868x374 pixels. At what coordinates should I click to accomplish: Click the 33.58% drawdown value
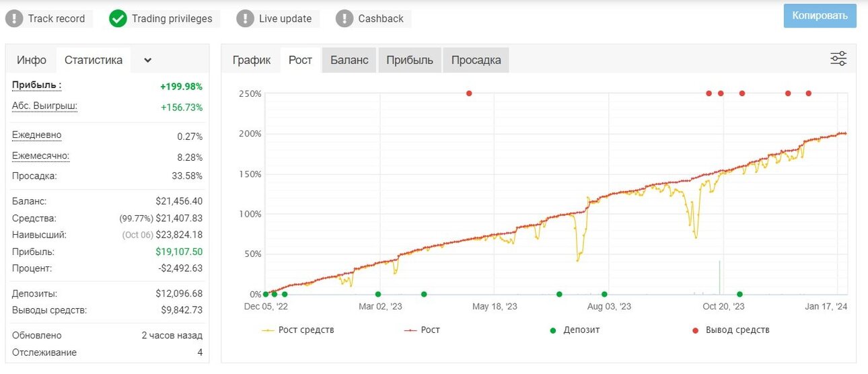tap(188, 176)
